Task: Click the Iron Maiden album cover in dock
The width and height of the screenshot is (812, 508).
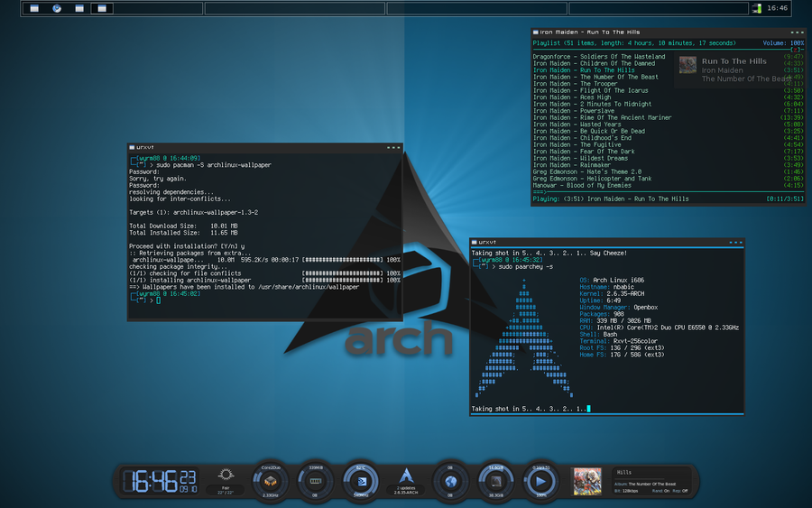Action: pos(587,481)
